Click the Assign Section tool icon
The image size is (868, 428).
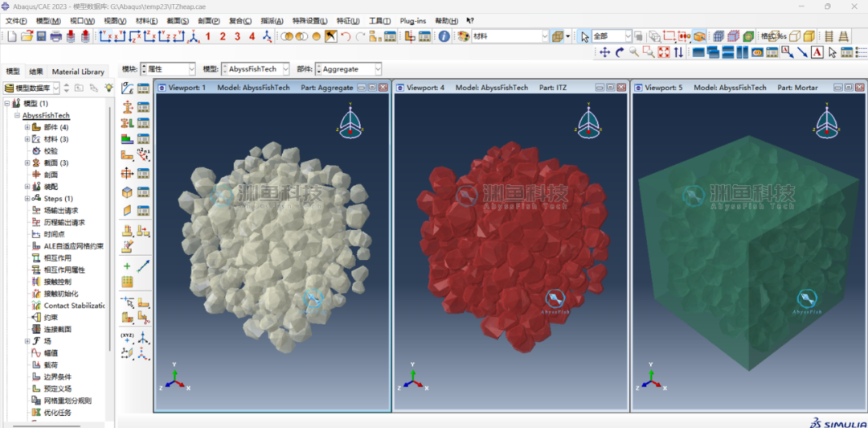click(x=127, y=122)
